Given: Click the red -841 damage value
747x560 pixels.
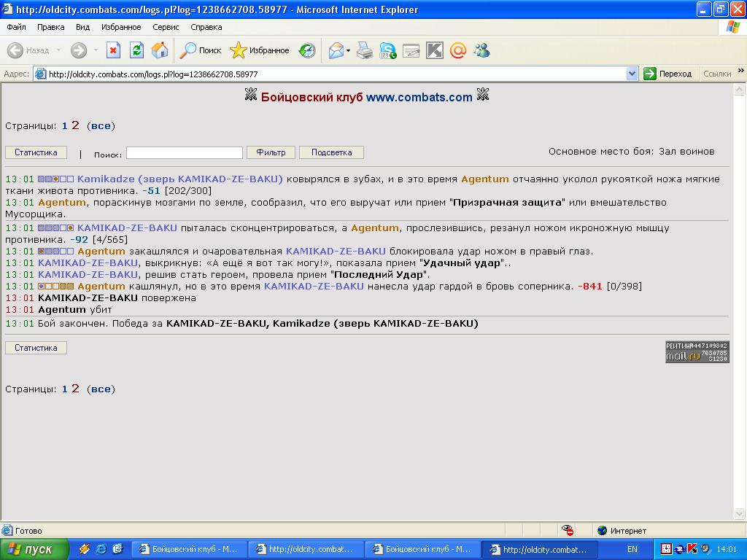Looking at the screenshot, I should [589, 287].
